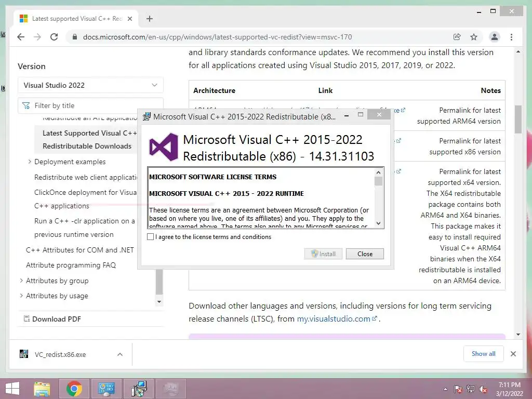The width and height of the screenshot is (532, 399).
Task: Click the network tray icon
Action: (x=471, y=389)
